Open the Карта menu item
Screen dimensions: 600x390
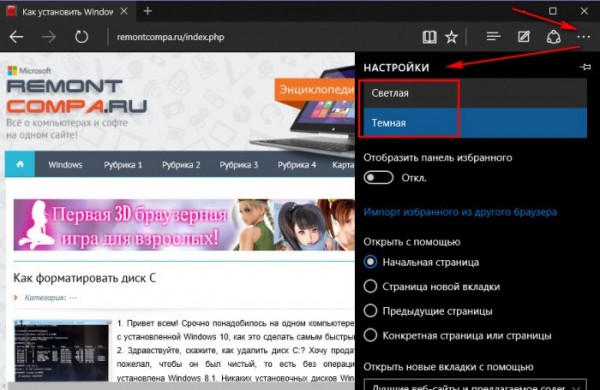[343, 165]
